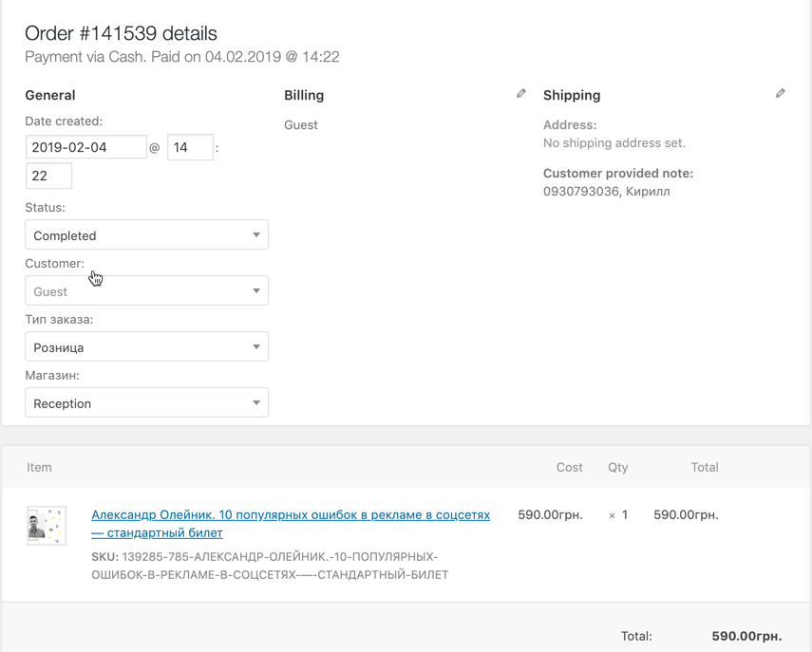Select the Item column header
This screenshot has height=652, width=812.
pyautogui.click(x=39, y=467)
